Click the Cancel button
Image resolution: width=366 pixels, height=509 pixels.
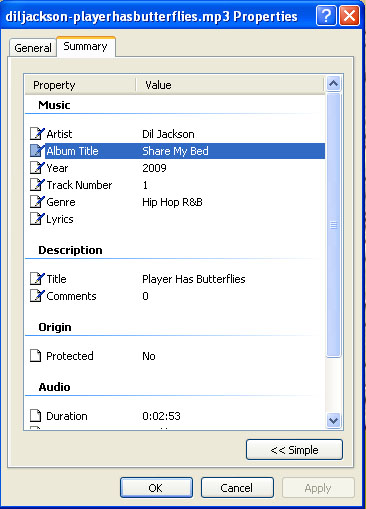(x=237, y=488)
